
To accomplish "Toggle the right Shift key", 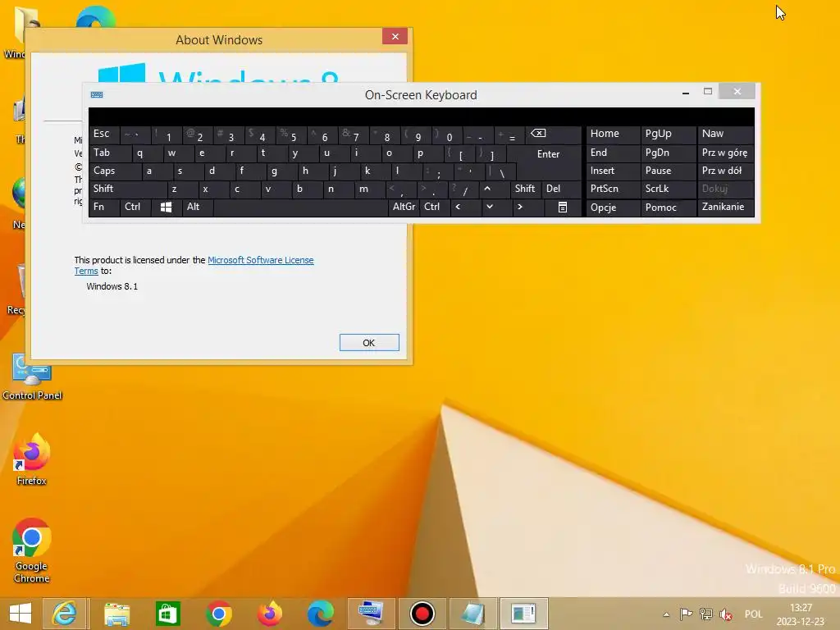I will (525, 189).
